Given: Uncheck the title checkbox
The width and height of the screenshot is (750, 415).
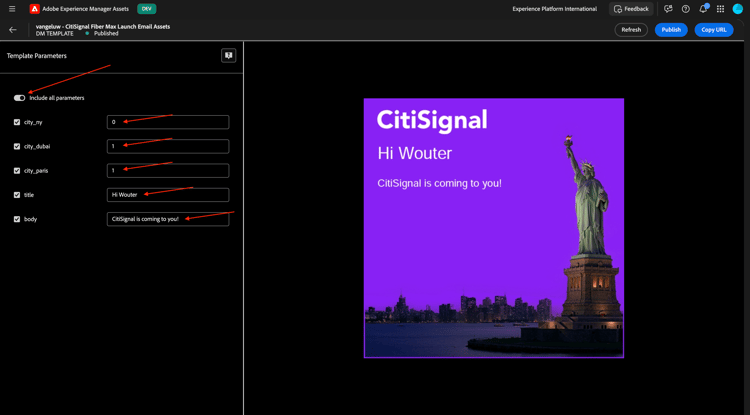Looking at the screenshot, I should point(17,195).
